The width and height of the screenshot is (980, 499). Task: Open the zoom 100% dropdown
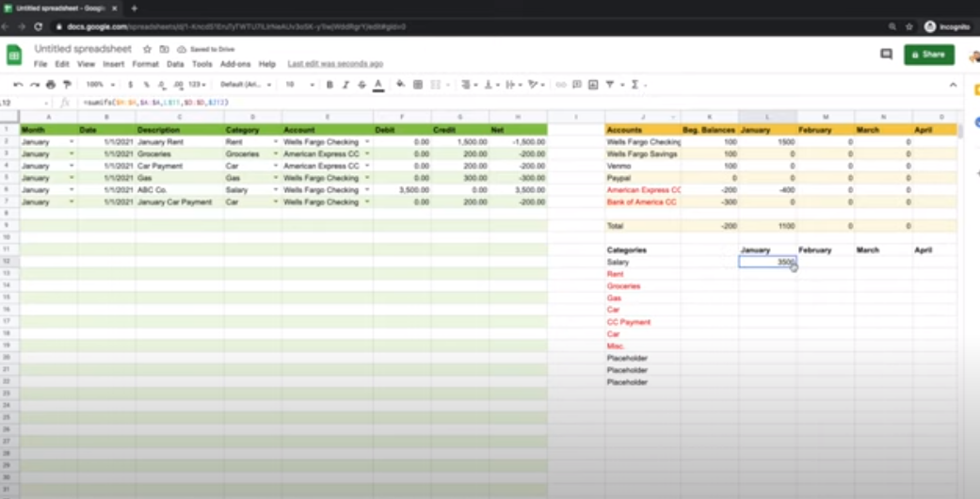pyautogui.click(x=101, y=85)
